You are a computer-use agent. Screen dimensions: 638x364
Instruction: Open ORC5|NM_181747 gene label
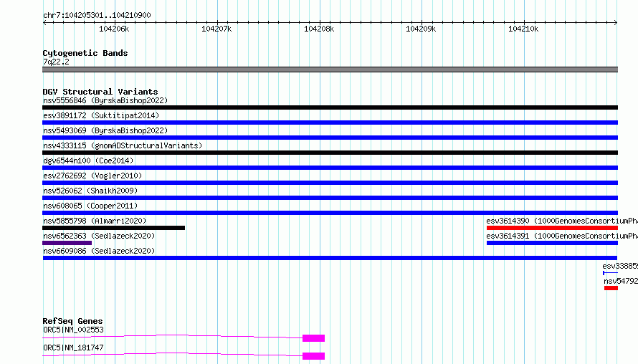pos(73,348)
